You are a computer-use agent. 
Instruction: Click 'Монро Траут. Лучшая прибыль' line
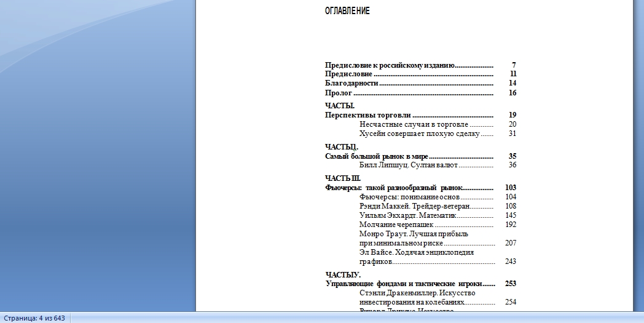[414, 234]
